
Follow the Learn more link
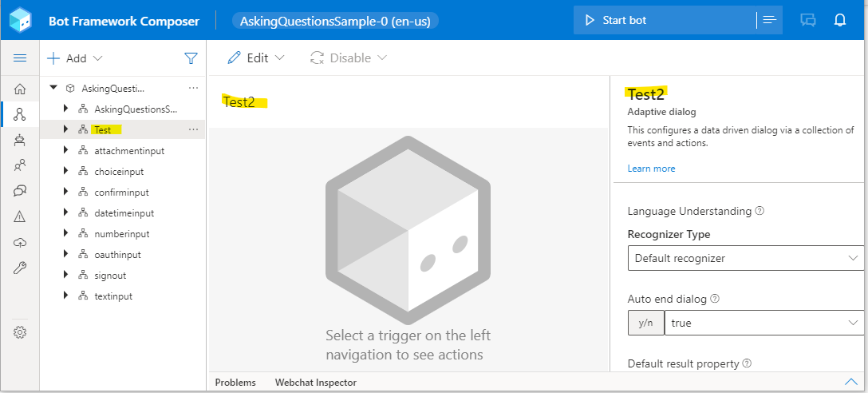pos(651,169)
